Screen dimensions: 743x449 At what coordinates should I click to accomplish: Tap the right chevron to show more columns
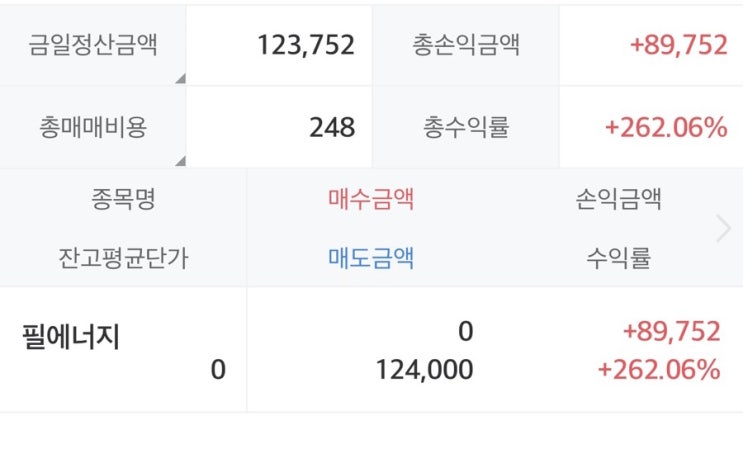tap(723, 228)
